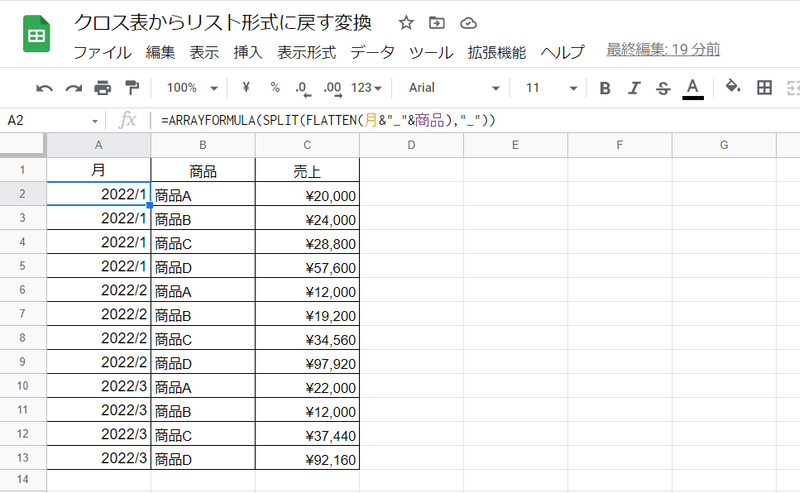Open the font size 11 dropdown
800x493 pixels.
click(x=552, y=88)
